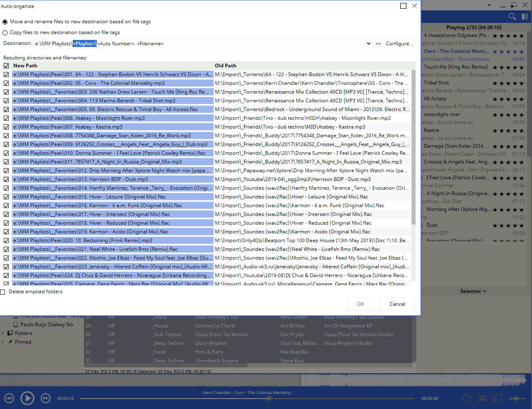Viewport: 532px width, 409px height.
Task: Enable the 'Delete emptied folders' checkbox
Action: [3, 292]
